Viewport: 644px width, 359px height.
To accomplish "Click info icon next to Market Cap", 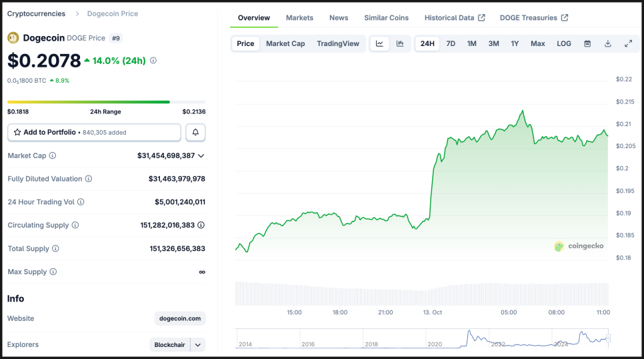I will pos(53,155).
